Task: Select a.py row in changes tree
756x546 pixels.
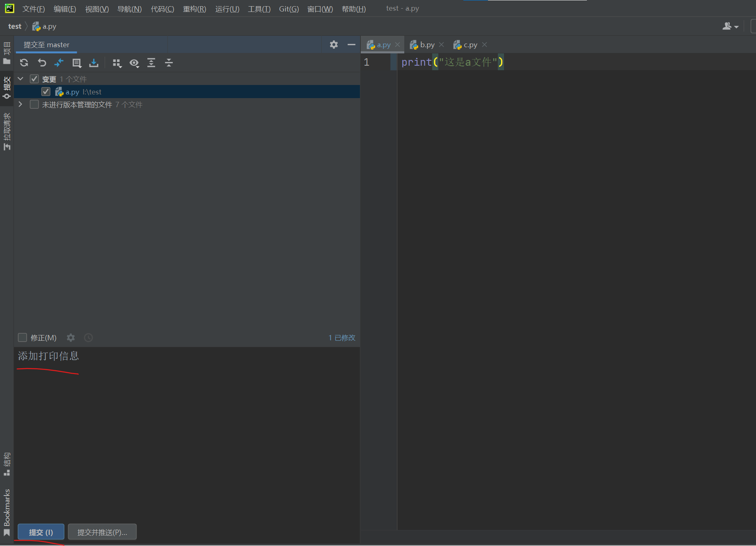Action: click(x=187, y=92)
